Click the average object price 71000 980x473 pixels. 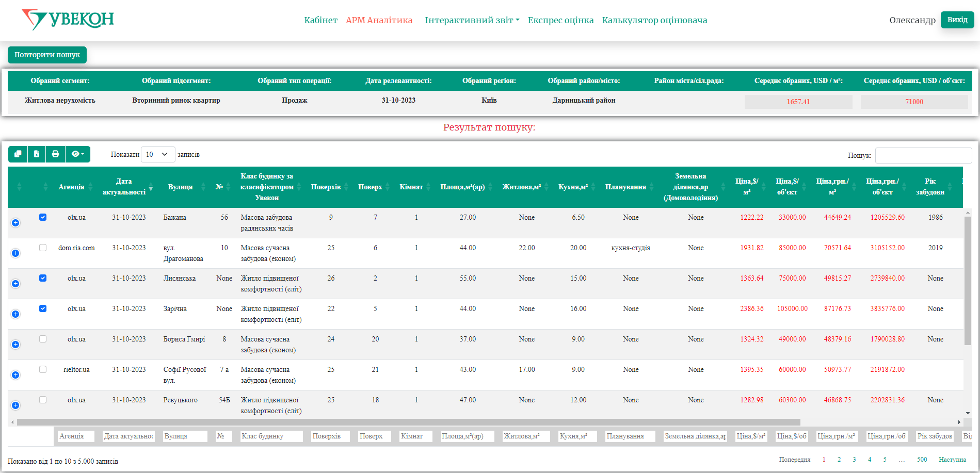(914, 102)
